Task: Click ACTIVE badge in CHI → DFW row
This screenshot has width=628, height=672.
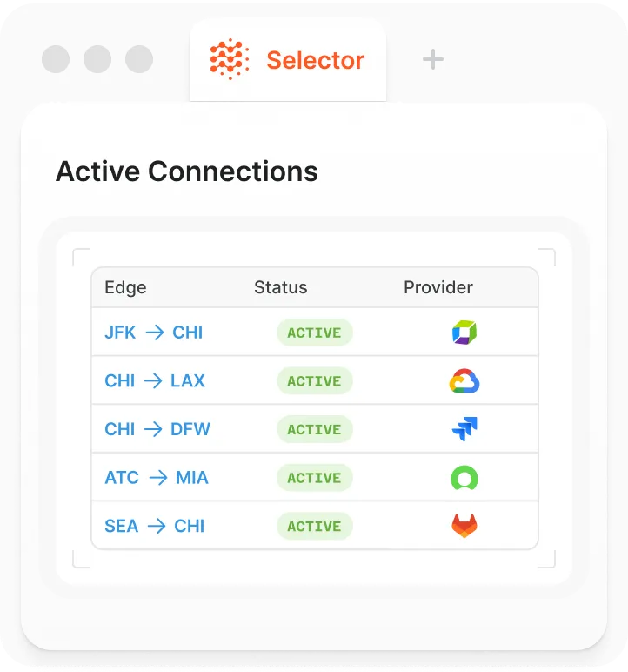Action: pyautogui.click(x=314, y=429)
